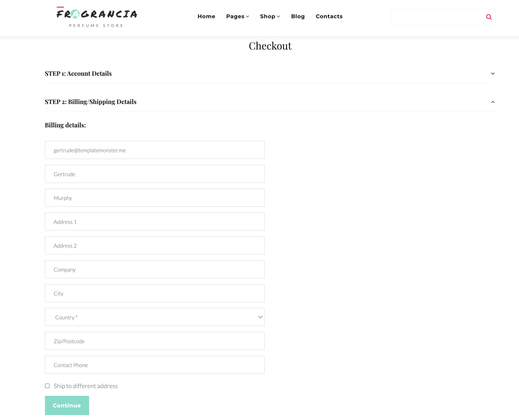Go to the Home page
Viewport: 519px width, 420px height.
pyautogui.click(x=206, y=16)
